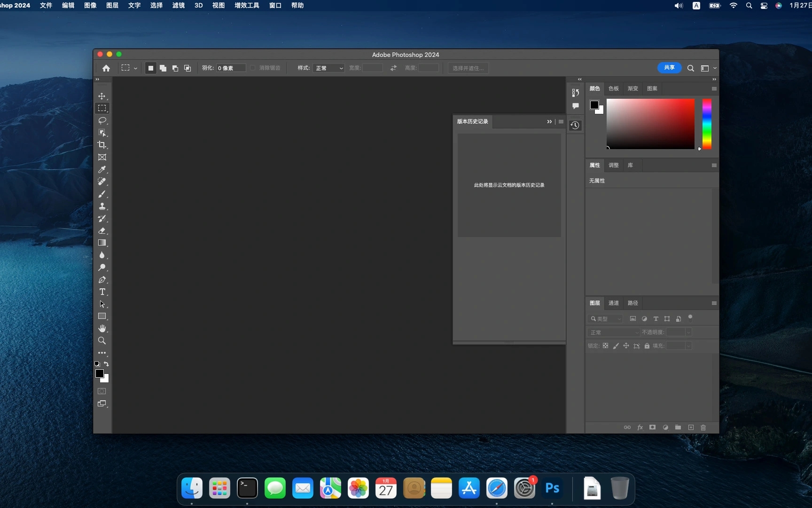Collapse the 版本历史记录 panel with double arrows
This screenshot has height=508, width=812.
point(549,121)
